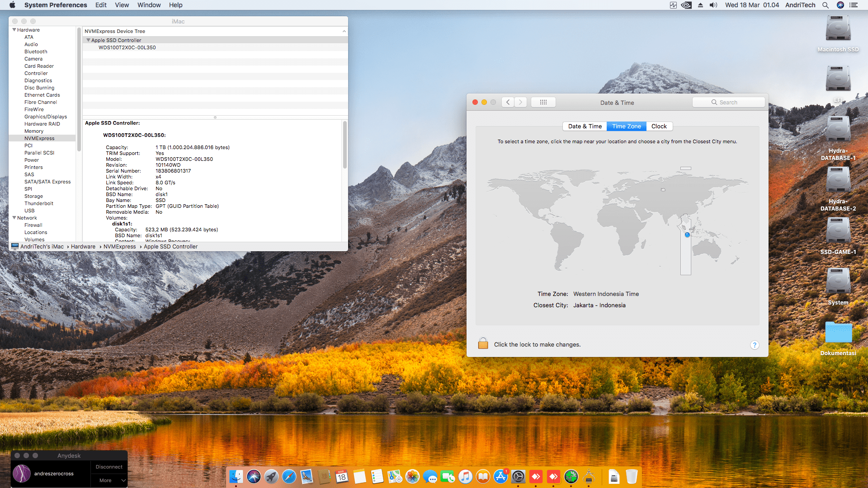Open the Dokumentasi folder on desktop
This screenshot has width=868, height=488.
pyautogui.click(x=838, y=333)
